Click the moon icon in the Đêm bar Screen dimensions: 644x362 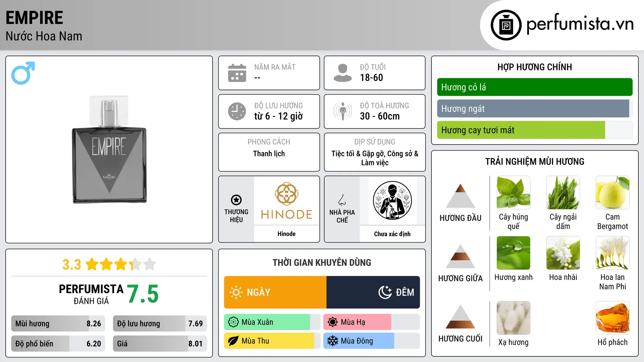385,292
